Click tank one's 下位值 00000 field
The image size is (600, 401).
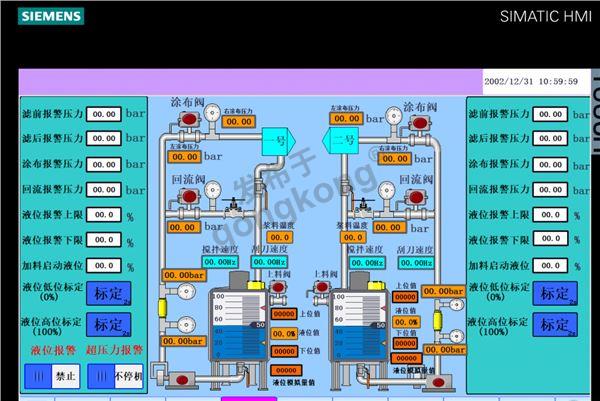pyautogui.click(x=284, y=351)
